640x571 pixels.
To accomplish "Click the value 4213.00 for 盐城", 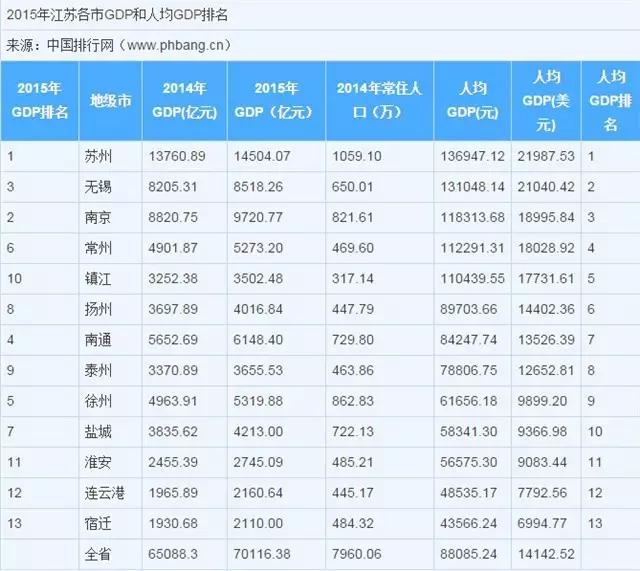I will [258, 431].
